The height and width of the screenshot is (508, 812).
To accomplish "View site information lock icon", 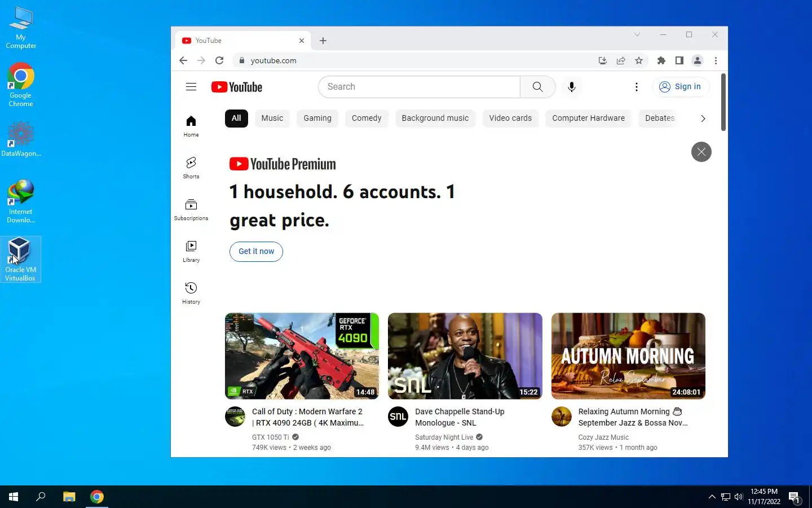I will click(241, 60).
